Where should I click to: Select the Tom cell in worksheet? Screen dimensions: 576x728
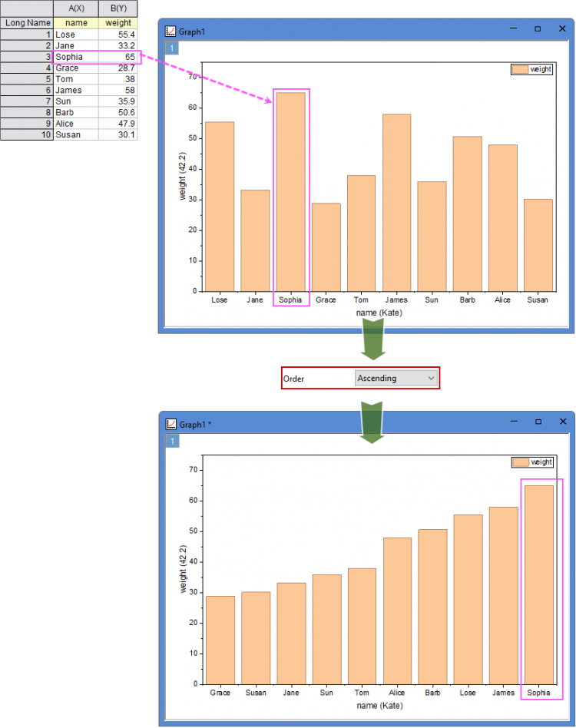(76, 79)
